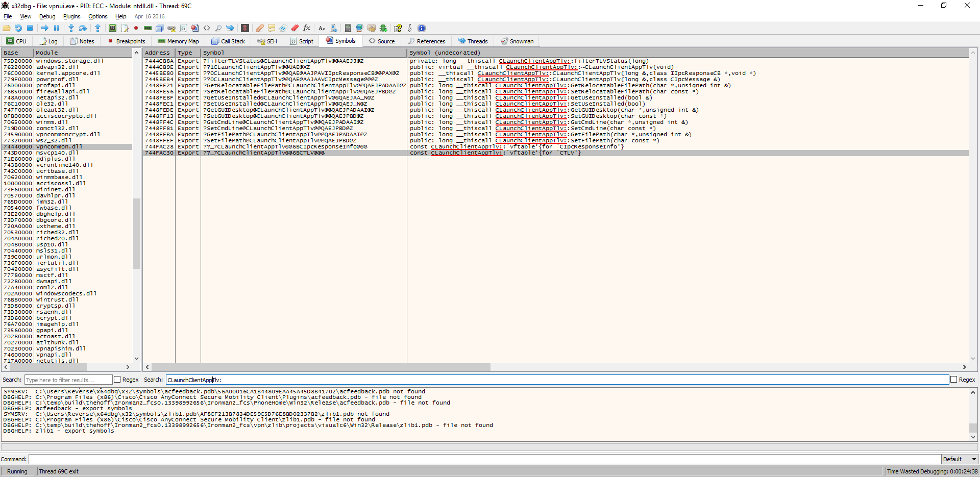Viewport: 980px width, 477px height.
Task: Switch to the Snowman tab
Action: (517, 41)
